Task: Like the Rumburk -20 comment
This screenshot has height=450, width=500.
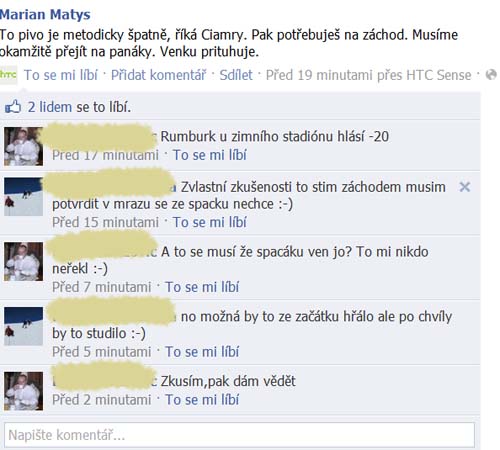Action: pos(210,155)
